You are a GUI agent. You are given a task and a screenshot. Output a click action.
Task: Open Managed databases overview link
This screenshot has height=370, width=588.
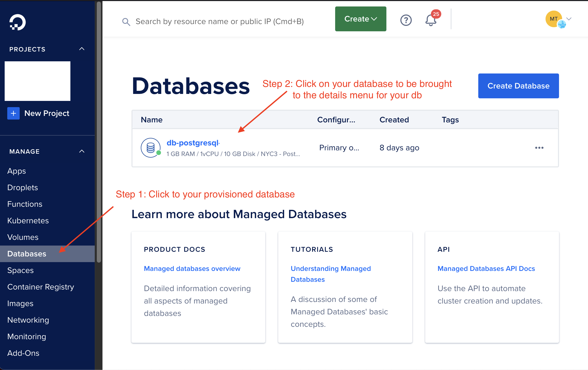click(x=192, y=269)
